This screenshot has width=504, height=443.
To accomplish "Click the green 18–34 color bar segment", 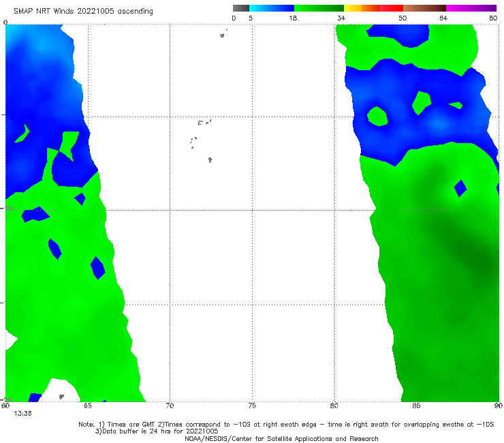I will coord(319,8).
